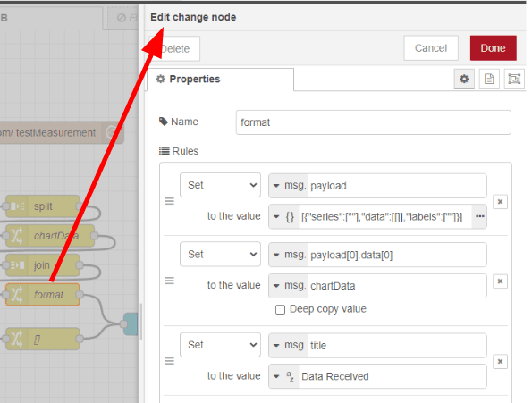Viewport: 532px width, 403px height.
Task: Edit the title property field
Action: point(397,346)
